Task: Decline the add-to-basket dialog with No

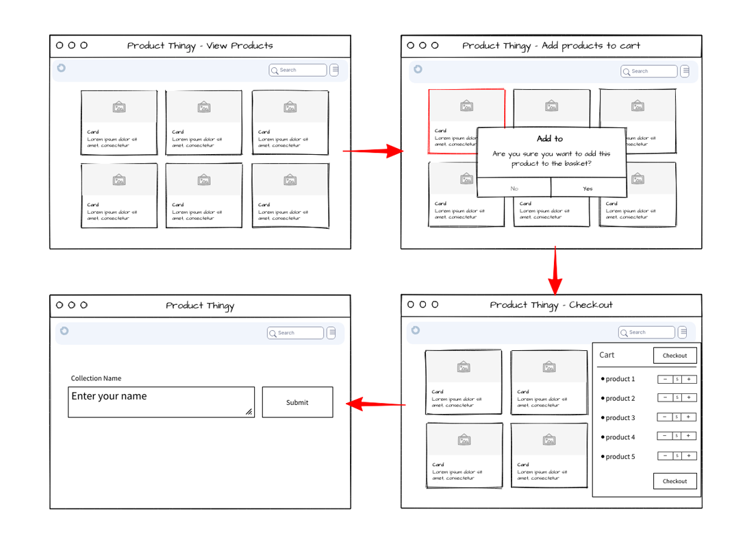Action: click(x=514, y=188)
